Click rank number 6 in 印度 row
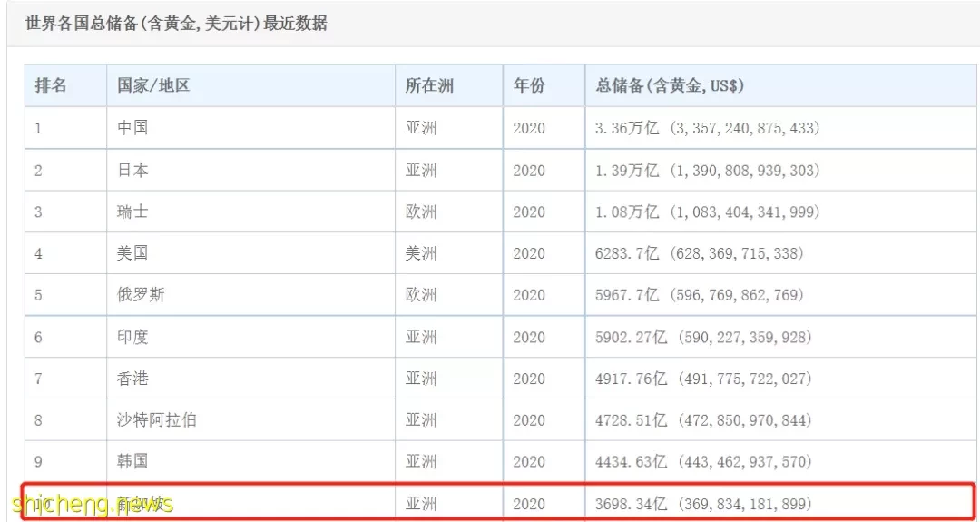 point(38,337)
